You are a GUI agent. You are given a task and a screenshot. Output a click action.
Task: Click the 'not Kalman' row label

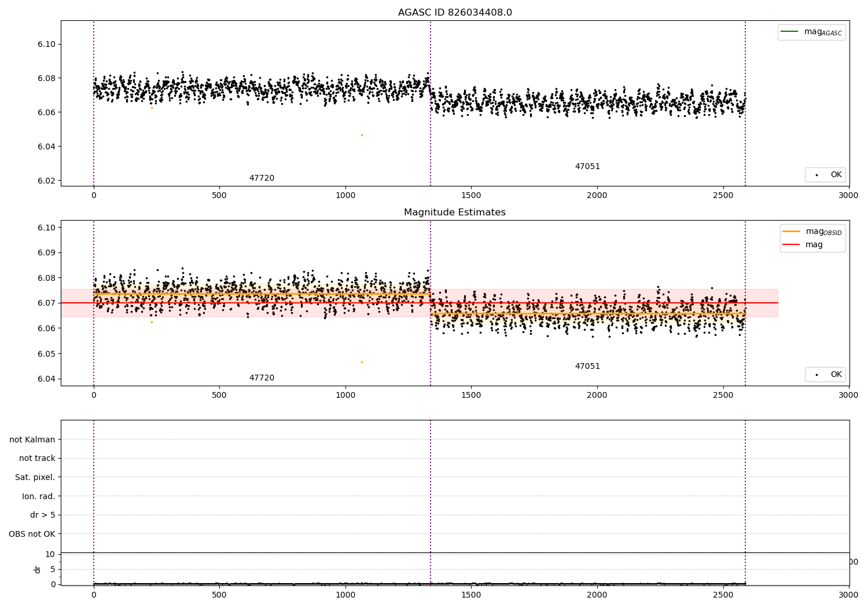(32, 440)
